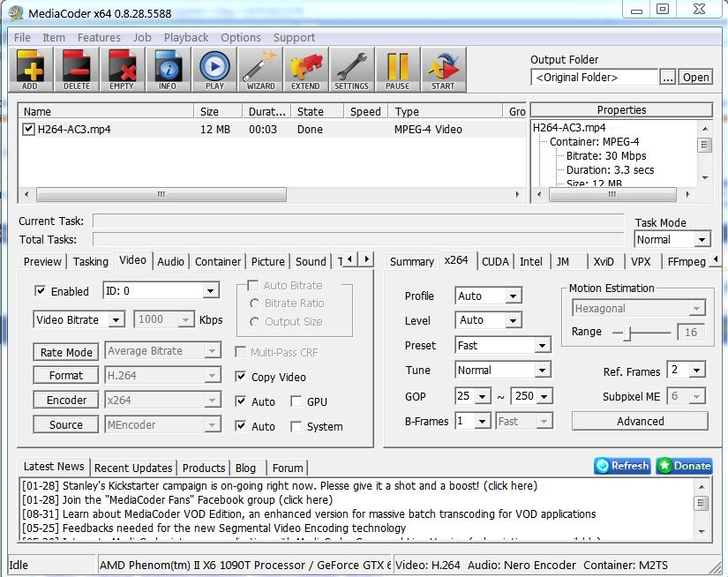The image size is (728, 577).
Task: Click the Format button
Action: tap(66, 375)
